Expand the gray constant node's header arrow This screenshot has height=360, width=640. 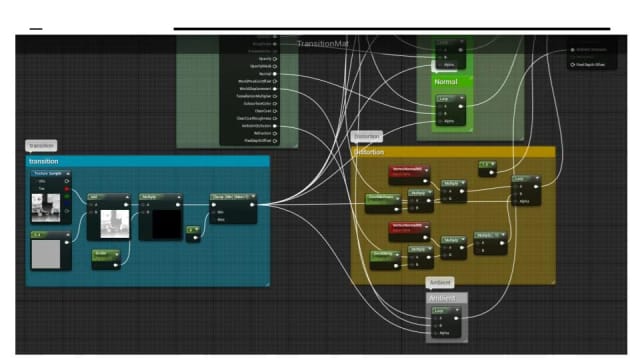pyautogui.click(x=68, y=235)
